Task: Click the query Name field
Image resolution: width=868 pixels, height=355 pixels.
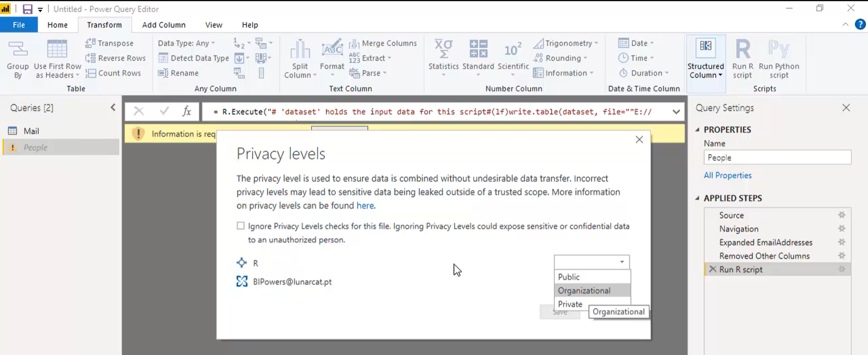Action: 777,158
